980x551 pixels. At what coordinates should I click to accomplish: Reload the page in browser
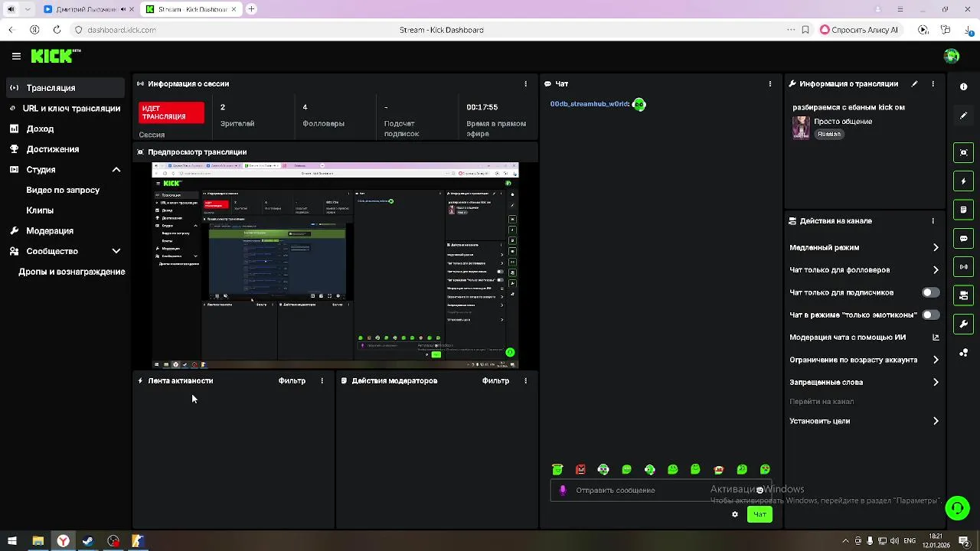pyautogui.click(x=57, y=30)
